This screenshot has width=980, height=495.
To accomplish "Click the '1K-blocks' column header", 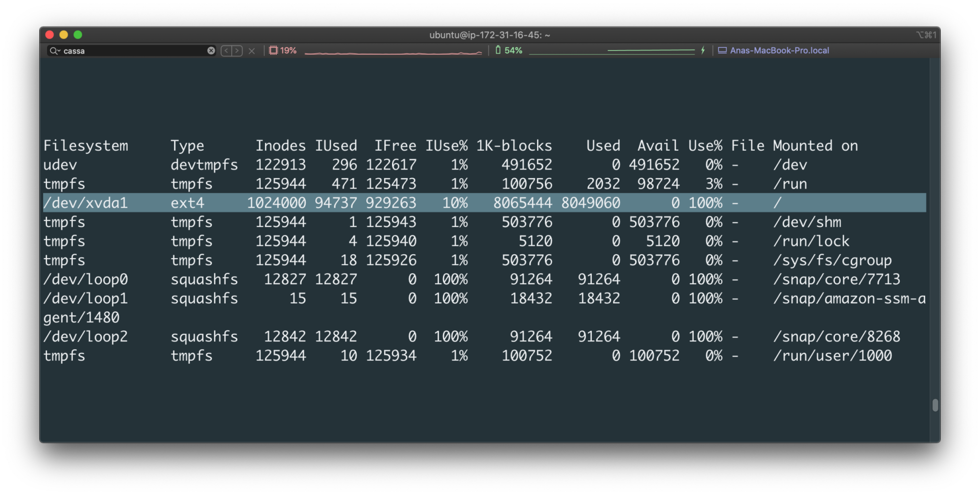I will [514, 146].
